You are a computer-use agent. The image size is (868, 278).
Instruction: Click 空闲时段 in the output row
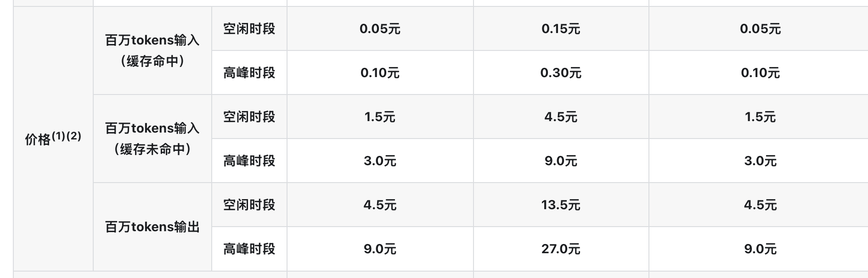[249, 205]
